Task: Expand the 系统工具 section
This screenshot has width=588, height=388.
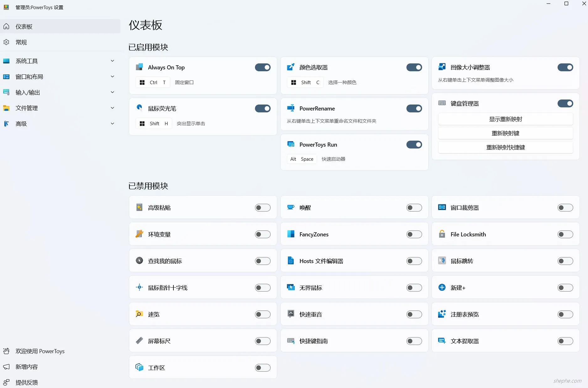Action: (112, 61)
